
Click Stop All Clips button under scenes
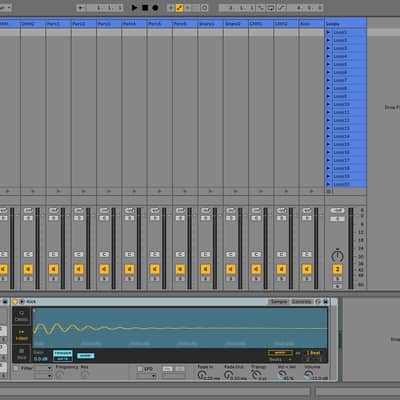(329, 191)
